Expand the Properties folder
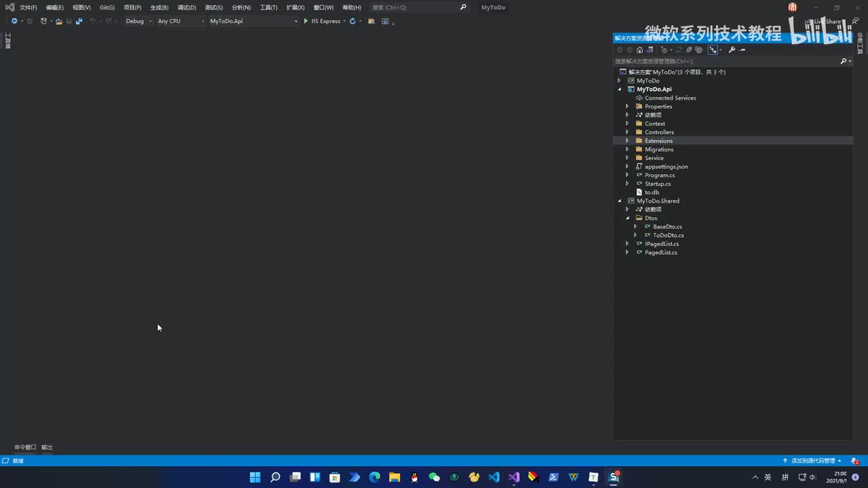 point(627,106)
